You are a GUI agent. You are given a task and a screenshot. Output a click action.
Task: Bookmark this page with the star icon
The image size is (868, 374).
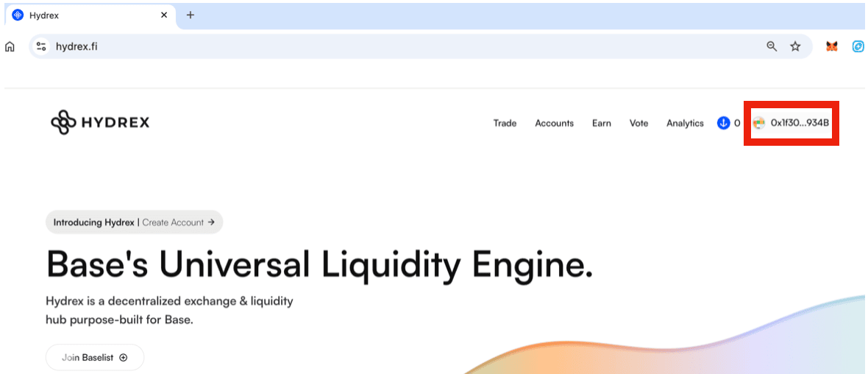point(795,46)
